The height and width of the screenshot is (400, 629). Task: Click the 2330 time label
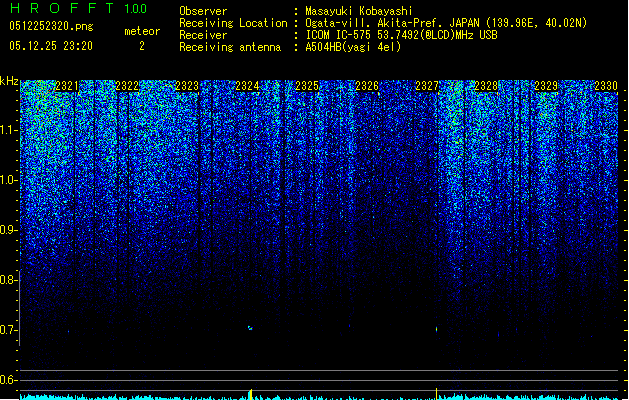[x=606, y=86]
